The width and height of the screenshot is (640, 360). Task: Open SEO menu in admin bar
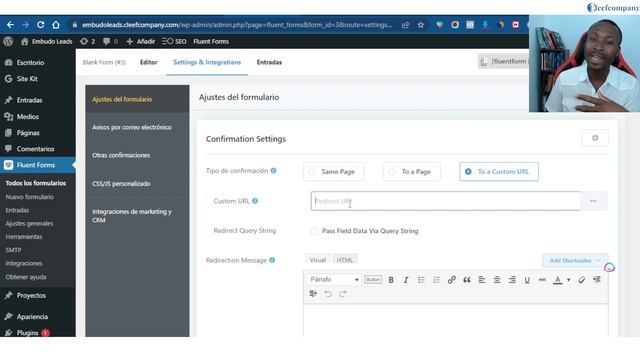[x=174, y=41]
